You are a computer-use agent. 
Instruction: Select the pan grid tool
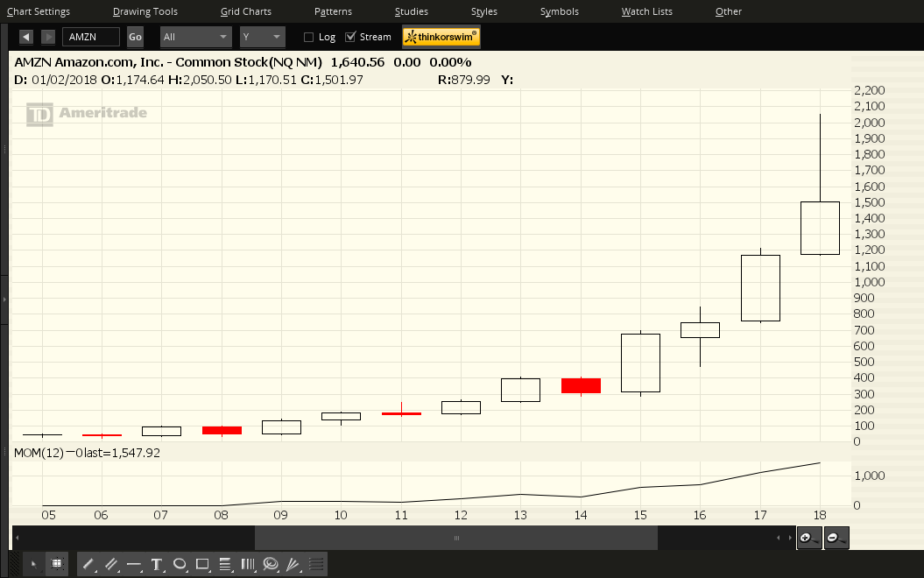point(57,565)
